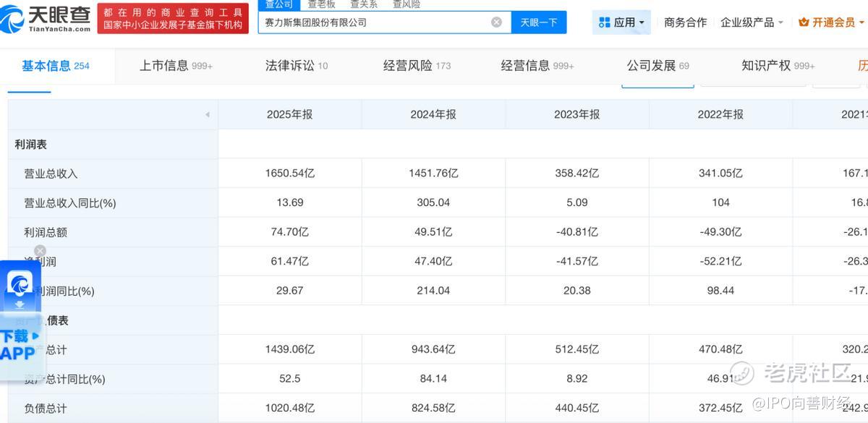The width and height of the screenshot is (868, 423).
Task: Switch to the 基本信息 tab
Action: 56,66
